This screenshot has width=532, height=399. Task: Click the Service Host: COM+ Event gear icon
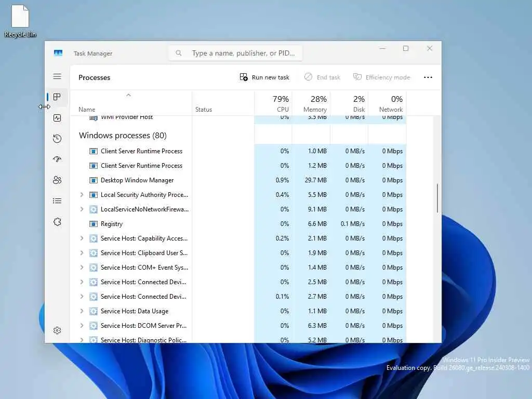(x=94, y=268)
